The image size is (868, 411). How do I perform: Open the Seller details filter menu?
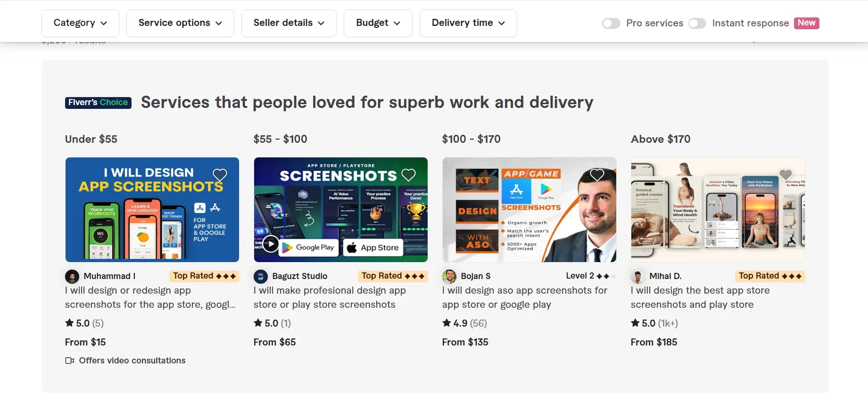coord(288,23)
